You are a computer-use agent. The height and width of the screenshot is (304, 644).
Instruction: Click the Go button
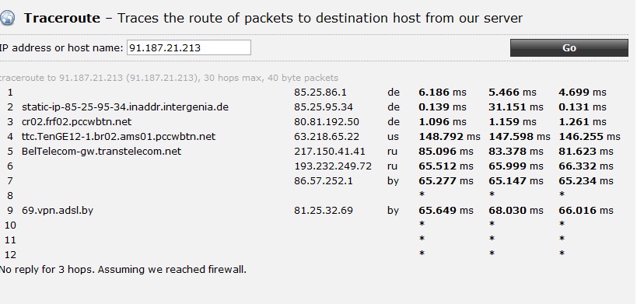[569, 48]
